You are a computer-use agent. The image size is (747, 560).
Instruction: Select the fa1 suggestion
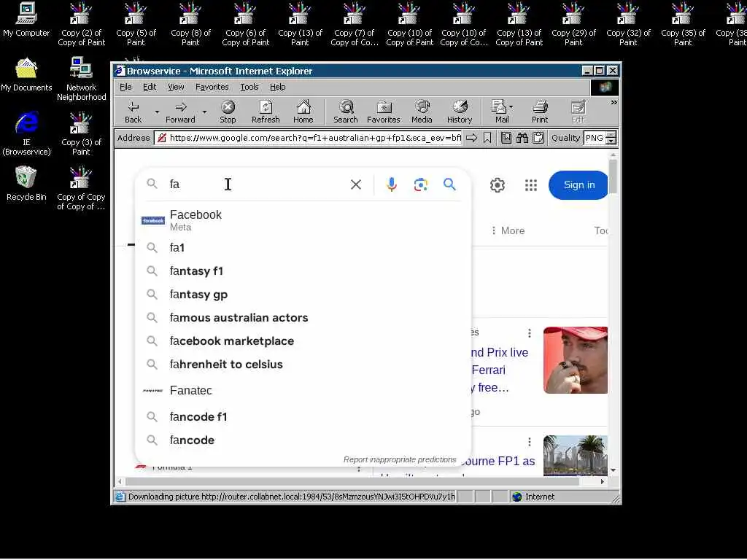click(303, 248)
